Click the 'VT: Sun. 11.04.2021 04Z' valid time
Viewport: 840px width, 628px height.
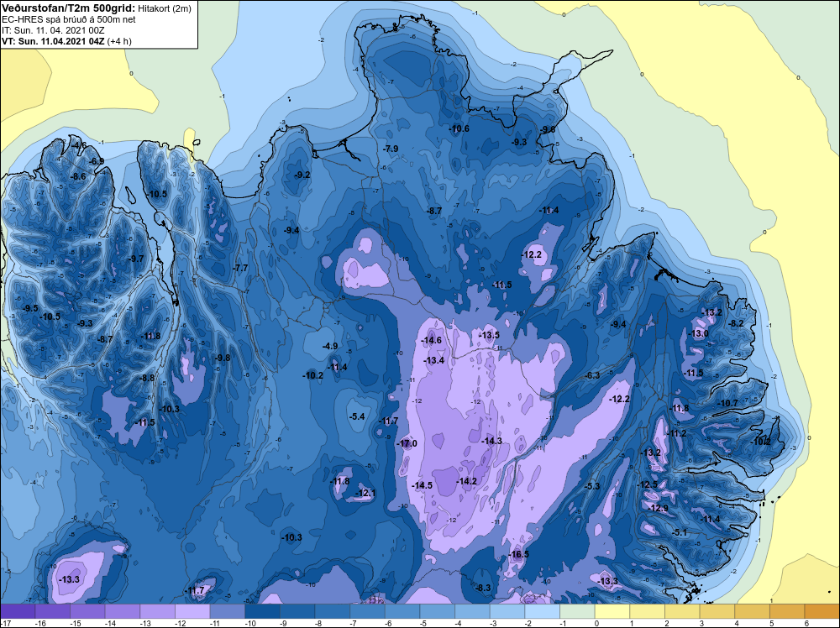pyautogui.click(x=53, y=41)
